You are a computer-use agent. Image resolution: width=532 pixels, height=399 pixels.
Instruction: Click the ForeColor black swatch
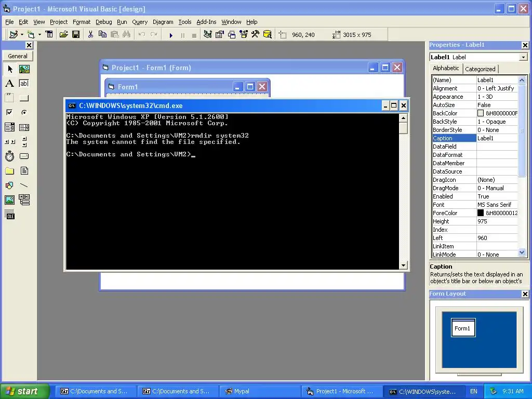click(x=481, y=212)
